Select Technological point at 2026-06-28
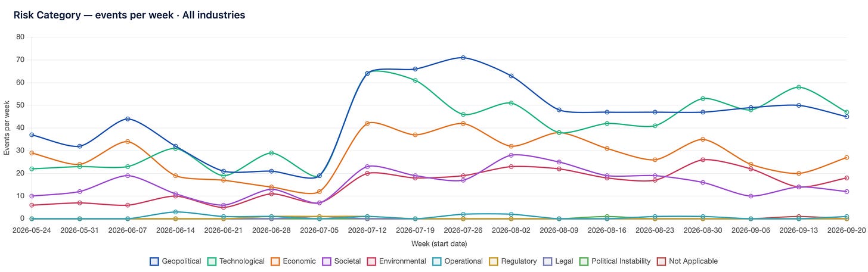This screenshot has width=868, height=272. click(x=271, y=153)
